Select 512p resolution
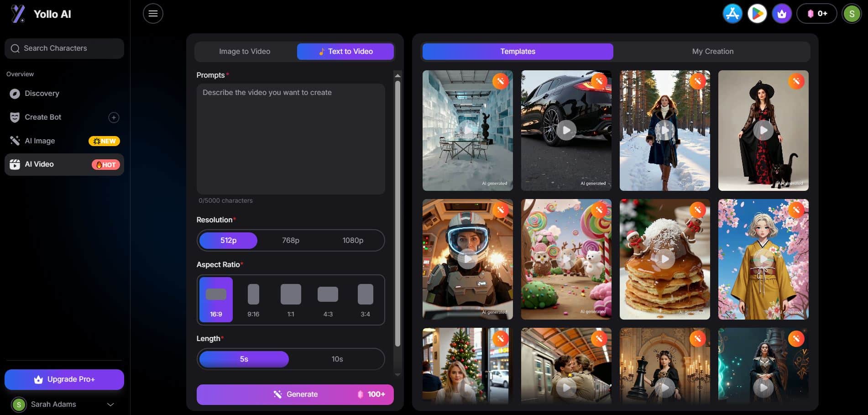The height and width of the screenshot is (415, 868). pos(228,240)
